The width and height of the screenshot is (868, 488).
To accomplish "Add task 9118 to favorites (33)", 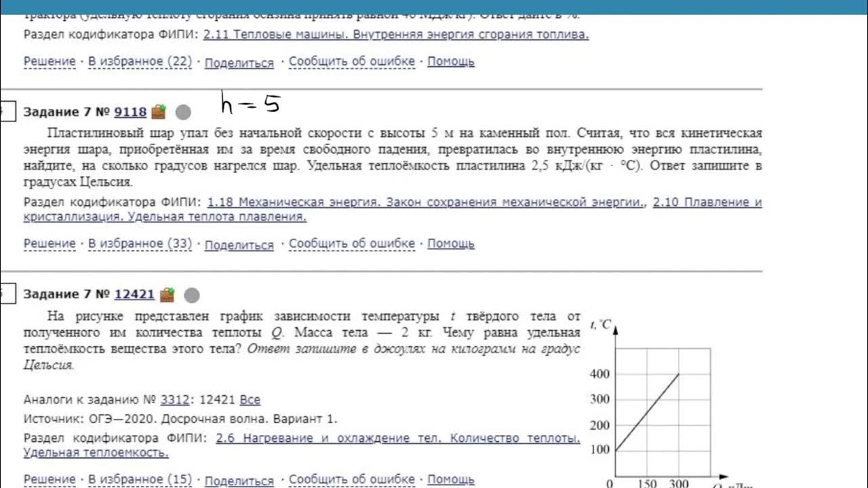I will [x=140, y=243].
